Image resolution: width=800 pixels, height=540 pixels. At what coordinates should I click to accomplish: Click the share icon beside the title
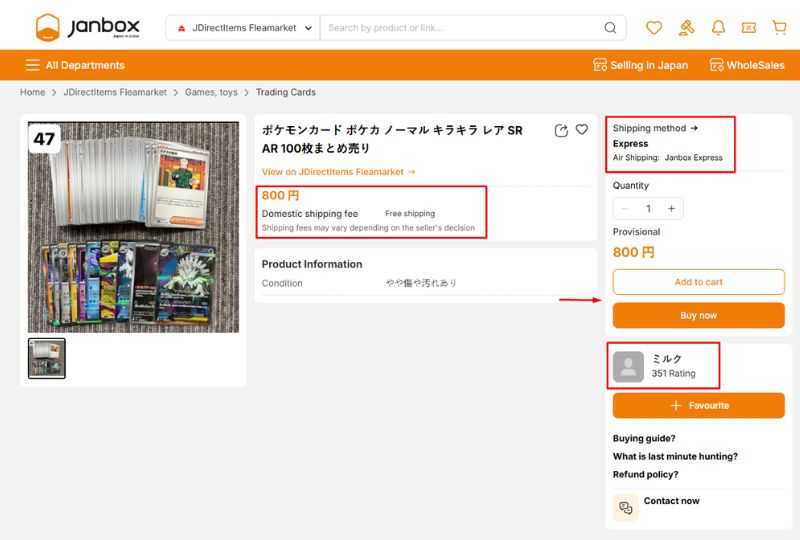561,131
